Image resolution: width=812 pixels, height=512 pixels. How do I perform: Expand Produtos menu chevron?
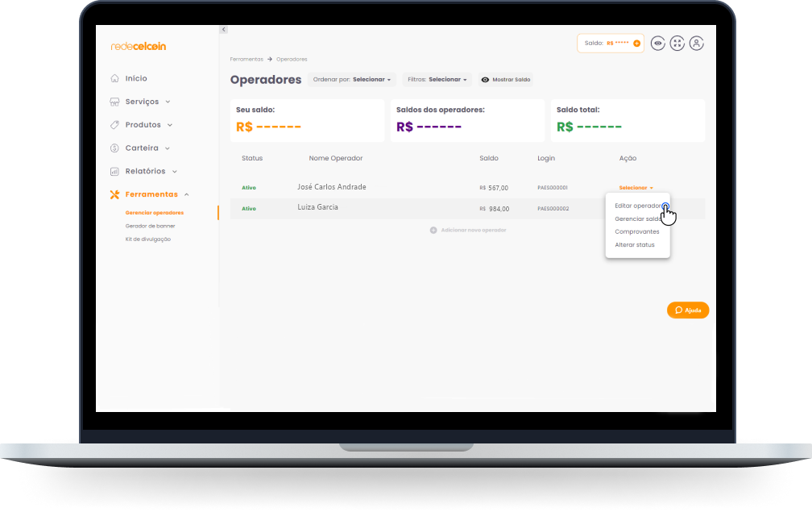(170, 125)
